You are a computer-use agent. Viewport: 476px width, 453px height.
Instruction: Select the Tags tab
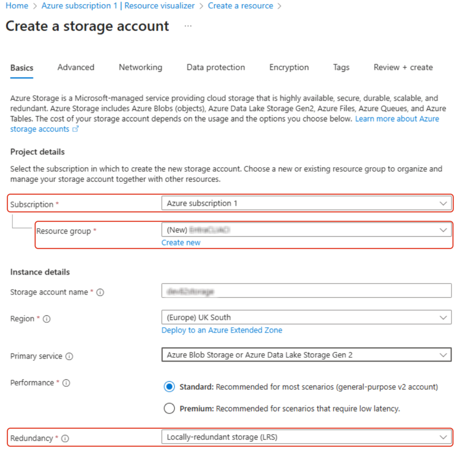[341, 67]
